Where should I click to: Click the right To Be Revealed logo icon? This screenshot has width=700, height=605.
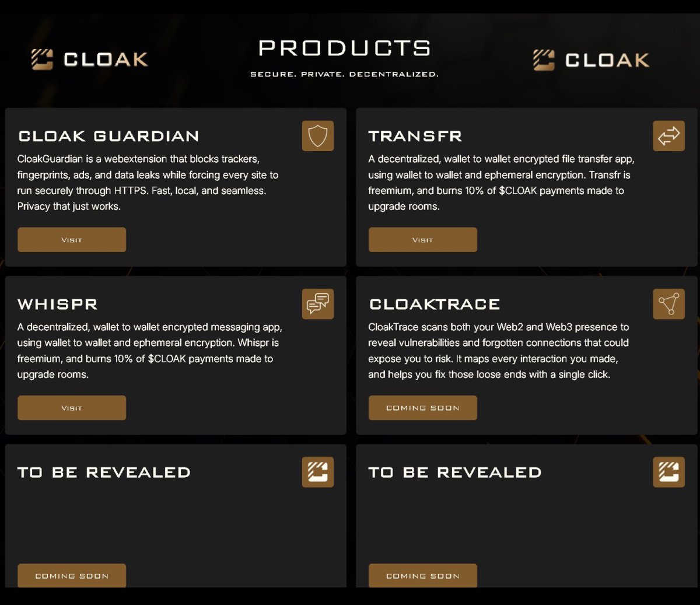(668, 472)
